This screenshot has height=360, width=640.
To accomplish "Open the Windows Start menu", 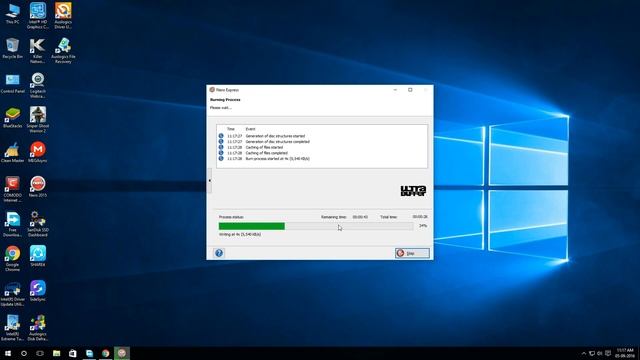I will (8, 353).
